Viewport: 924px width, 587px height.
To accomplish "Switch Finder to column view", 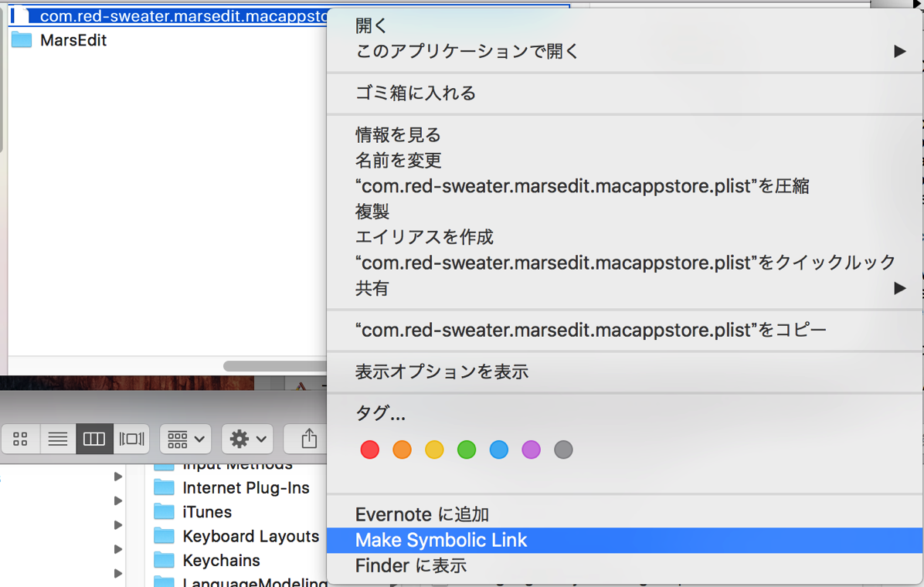I will [x=94, y=439].
